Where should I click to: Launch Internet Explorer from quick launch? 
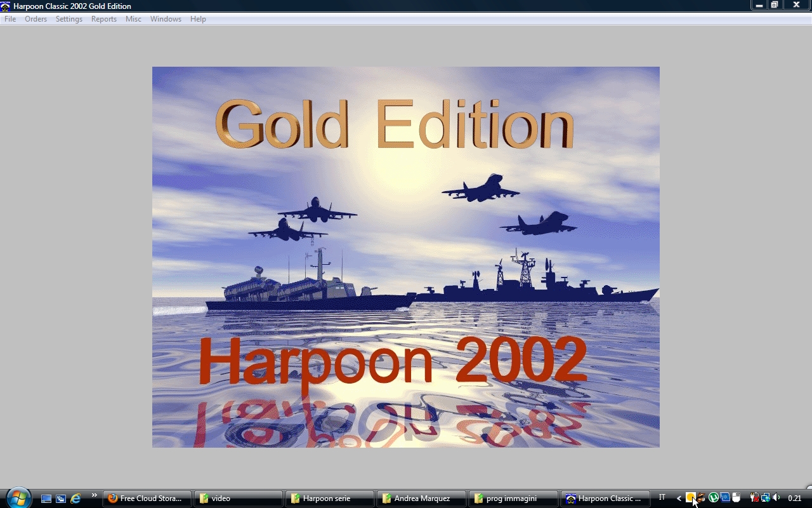[75, 498]
